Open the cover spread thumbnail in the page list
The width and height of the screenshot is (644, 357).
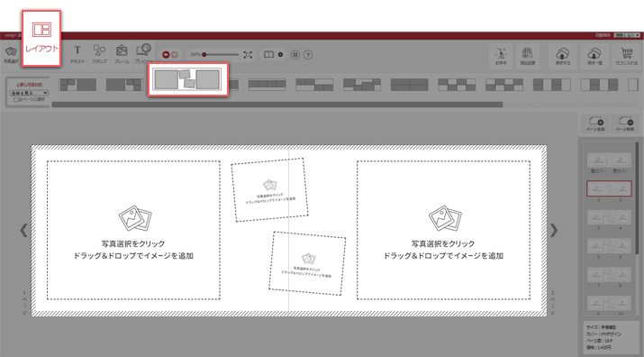click(609, 160)
